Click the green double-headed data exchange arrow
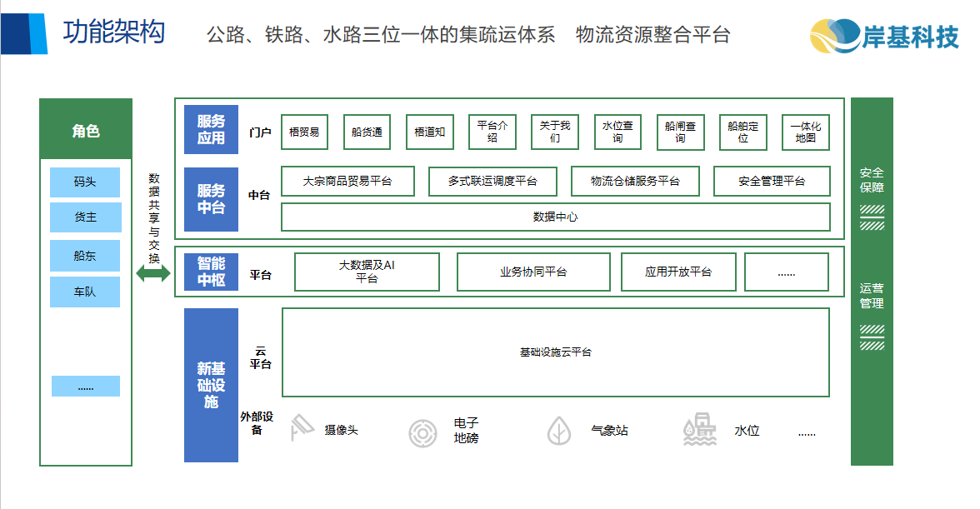This screenshot has width=980, height=509. click(x=153, y=274)
